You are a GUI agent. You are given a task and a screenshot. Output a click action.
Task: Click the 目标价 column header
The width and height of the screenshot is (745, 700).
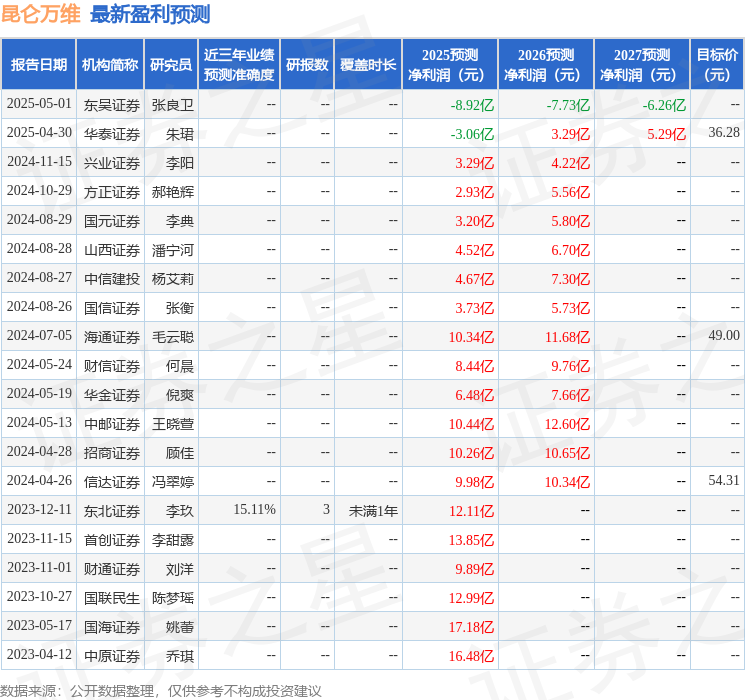(717, 65)
